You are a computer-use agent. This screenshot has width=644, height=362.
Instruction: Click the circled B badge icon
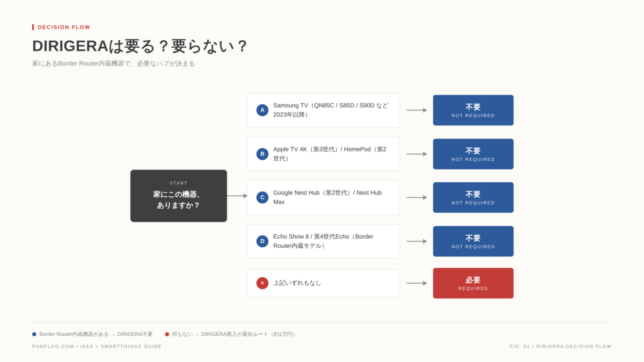pyautogui.click(x=262, y=154)
